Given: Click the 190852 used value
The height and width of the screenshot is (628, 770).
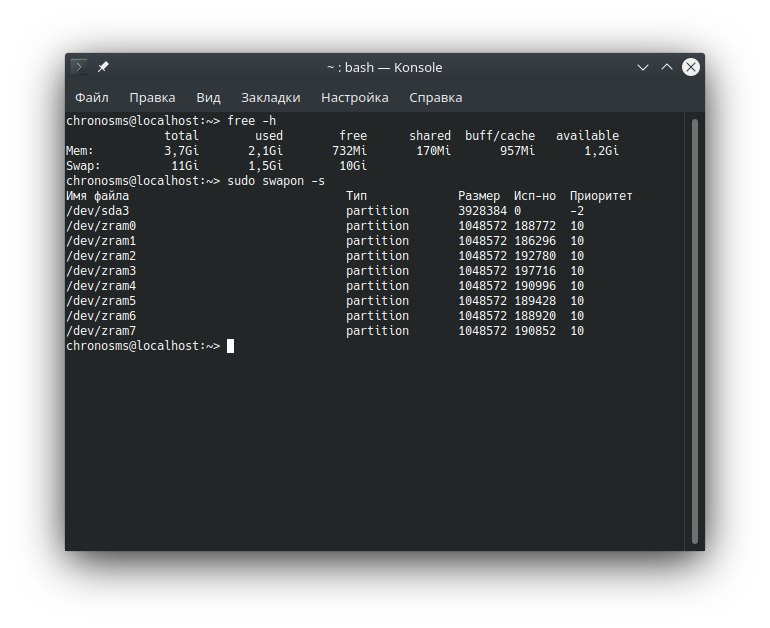Looking at the screenshot, I should (x=535, y=331).
